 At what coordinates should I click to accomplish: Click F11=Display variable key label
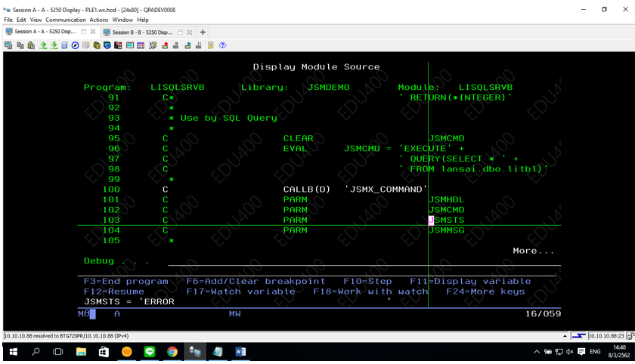pyautogui.click(x=470, y=282)
